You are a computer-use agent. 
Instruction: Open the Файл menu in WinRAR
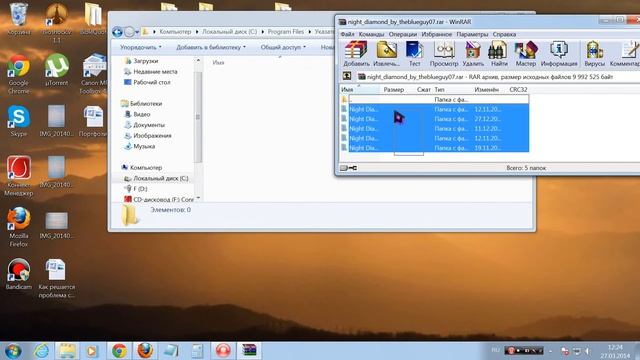point(347,34)
